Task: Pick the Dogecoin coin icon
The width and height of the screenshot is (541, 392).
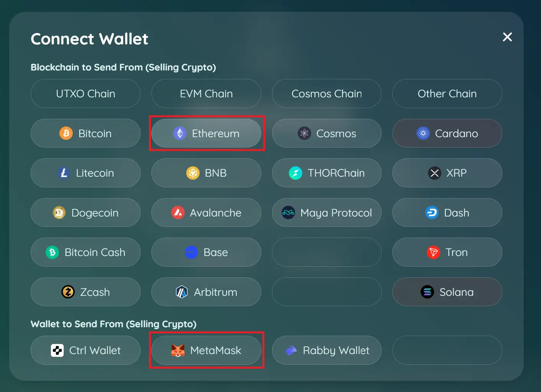Action: (59, 213)
